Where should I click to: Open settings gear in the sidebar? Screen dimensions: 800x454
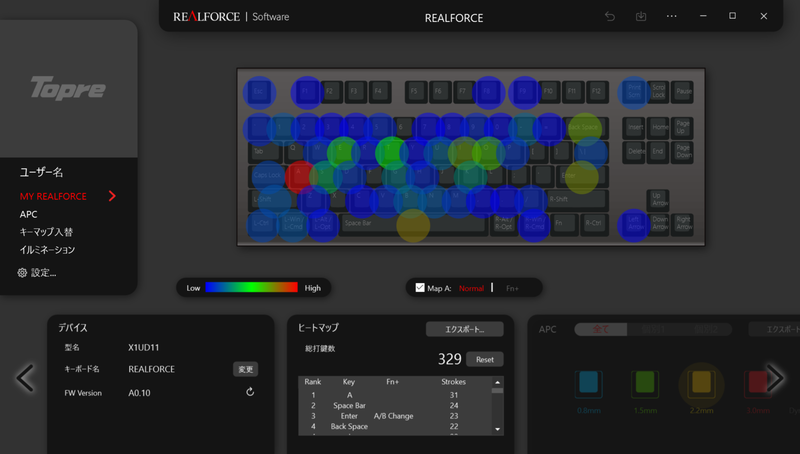point(22,273)
